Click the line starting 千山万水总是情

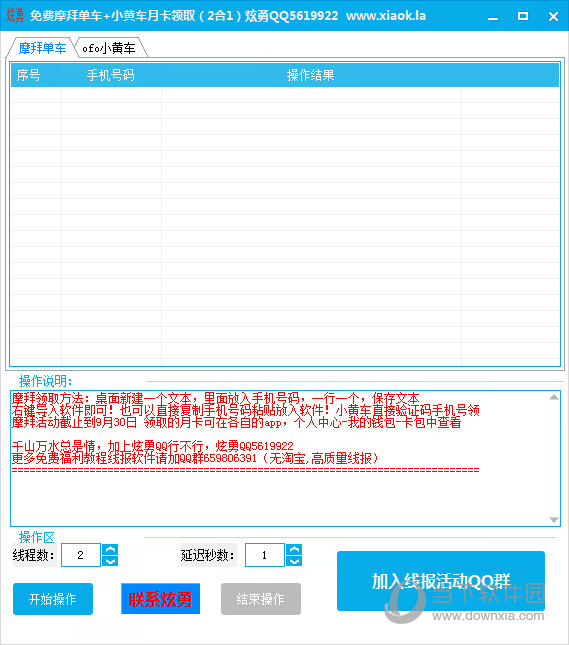click(153, 446)
